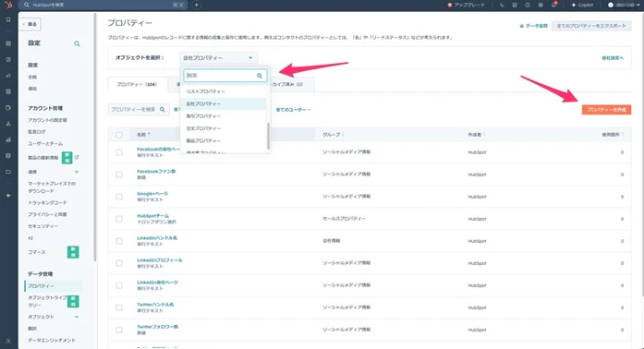644x349 pixels.
Task: Open ユーザーとチーム in settings sidebar
Action: point(45,144)
